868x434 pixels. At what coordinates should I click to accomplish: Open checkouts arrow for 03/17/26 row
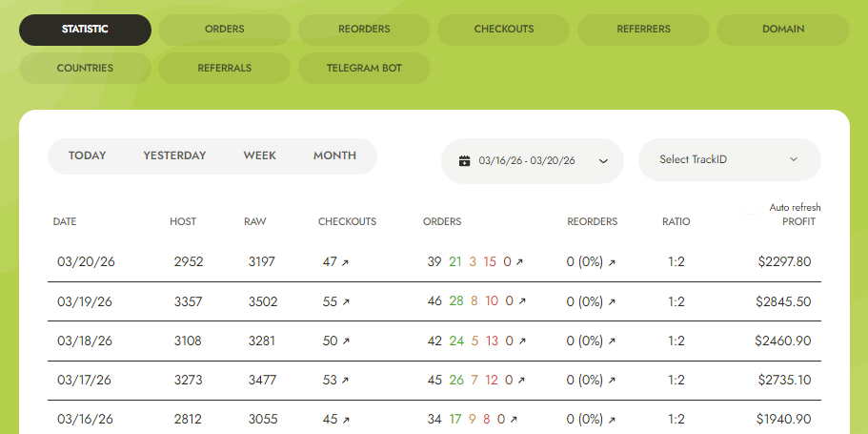coord(345,381)
